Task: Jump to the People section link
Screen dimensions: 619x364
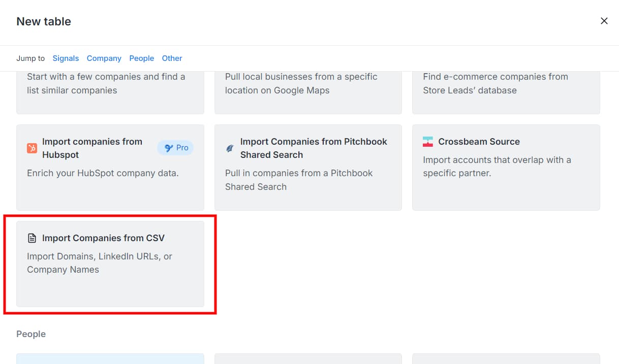Action: click(x=141, y=58)
